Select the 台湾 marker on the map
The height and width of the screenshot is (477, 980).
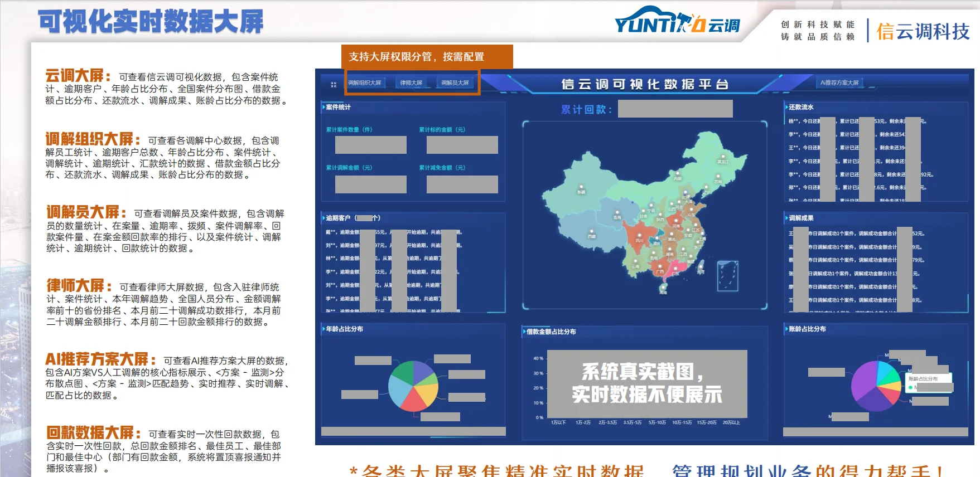(701, 268)
